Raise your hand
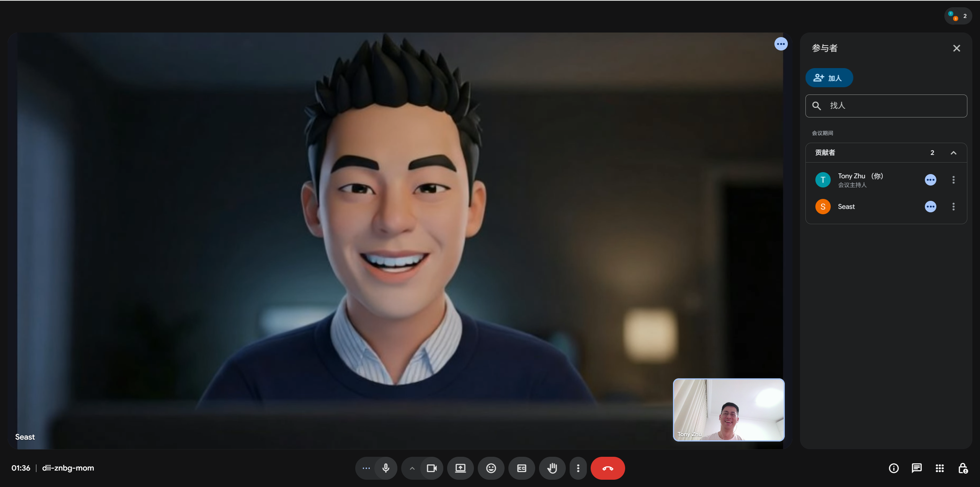This screenshot has width=980, height=487. coord(552,468)
